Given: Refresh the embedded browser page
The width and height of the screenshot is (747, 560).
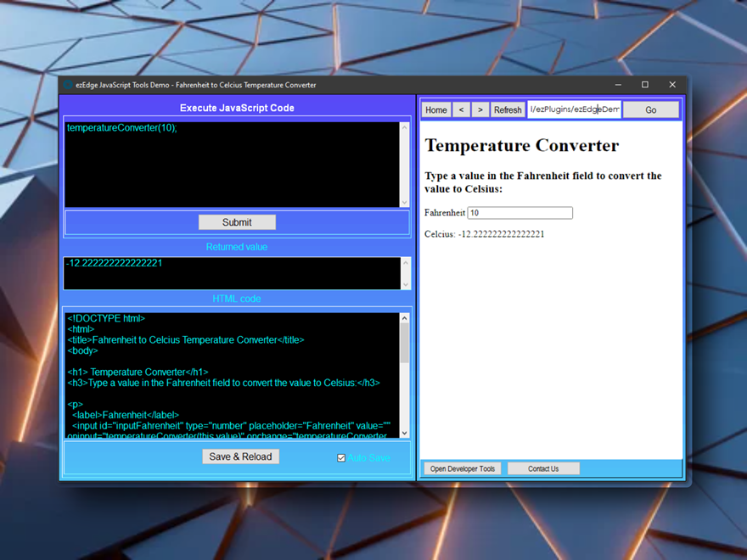Looking at the screenshot, I should [508, 109].
